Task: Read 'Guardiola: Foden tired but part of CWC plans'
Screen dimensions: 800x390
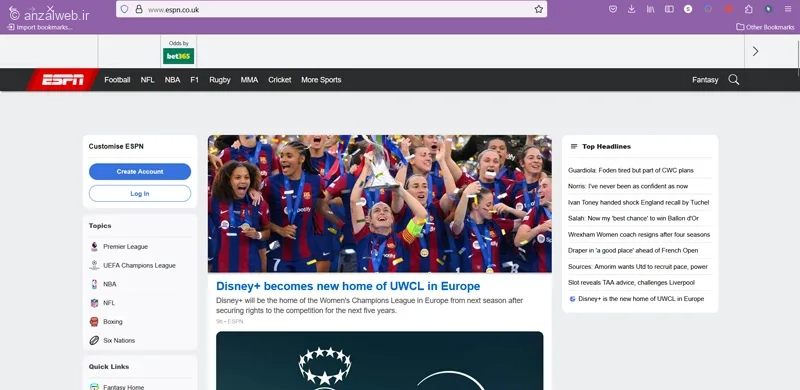Action: 631,170
